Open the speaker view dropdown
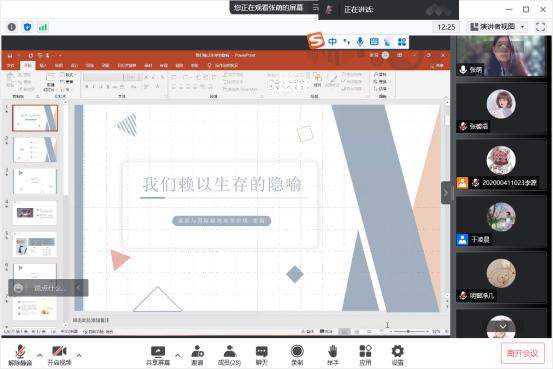Image resolution: width=553 pixels, height=369 pixels. click(x=497, y=27)
